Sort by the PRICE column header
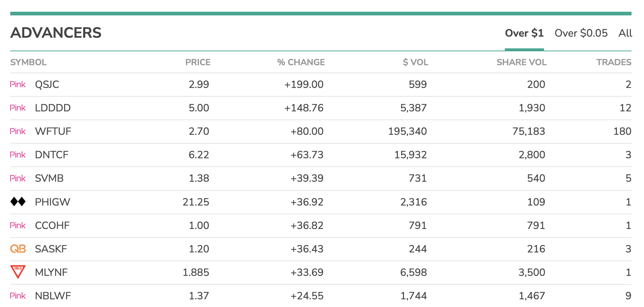 click(198, 62)
